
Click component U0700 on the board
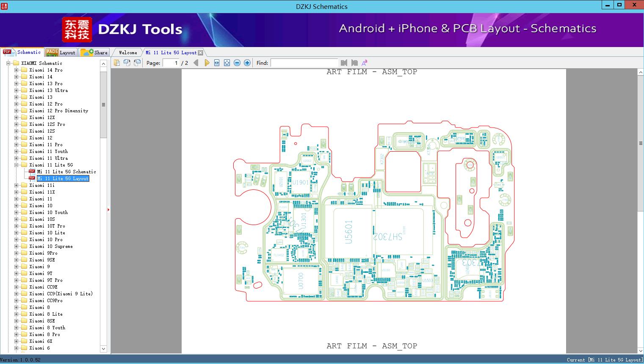(x=301, y=281)
